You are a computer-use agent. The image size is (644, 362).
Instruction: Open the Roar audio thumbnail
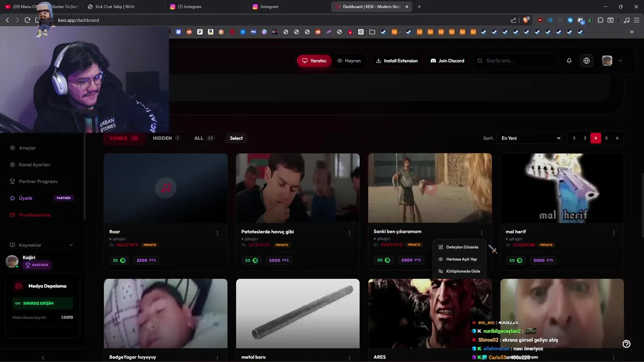tap(166, 188)
